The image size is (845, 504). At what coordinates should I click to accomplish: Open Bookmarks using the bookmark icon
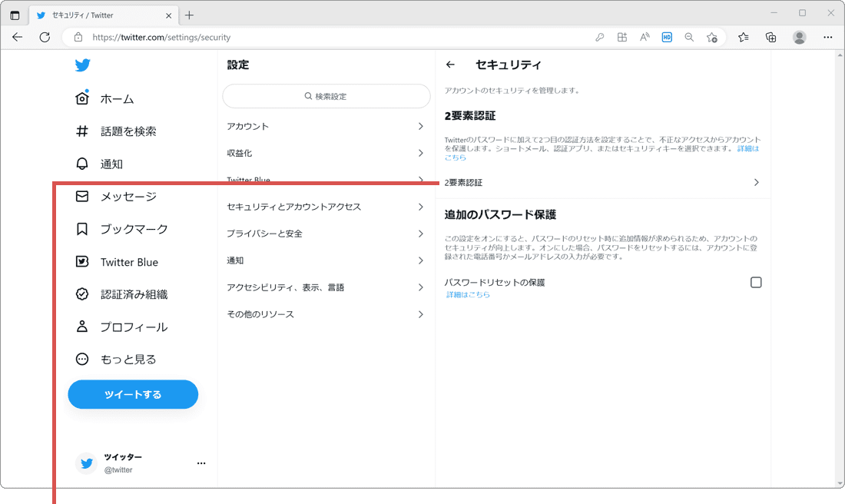coord(82,228)
